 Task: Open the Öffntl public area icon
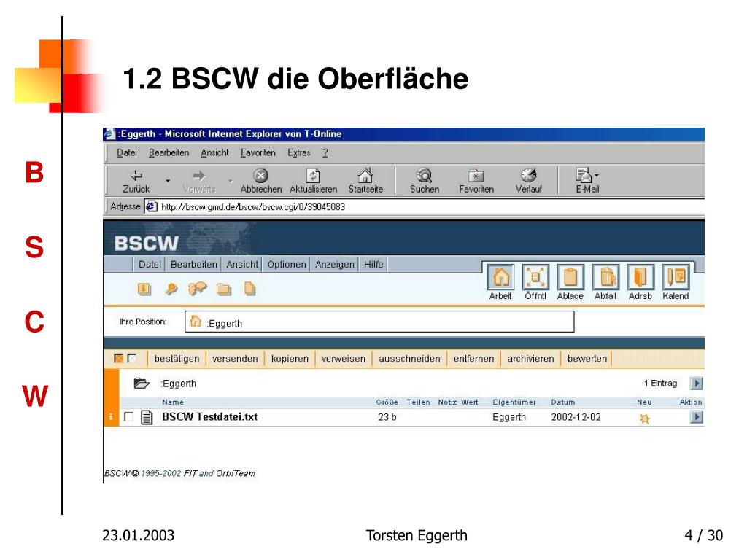pyautogui.click(x=535, y=277)
